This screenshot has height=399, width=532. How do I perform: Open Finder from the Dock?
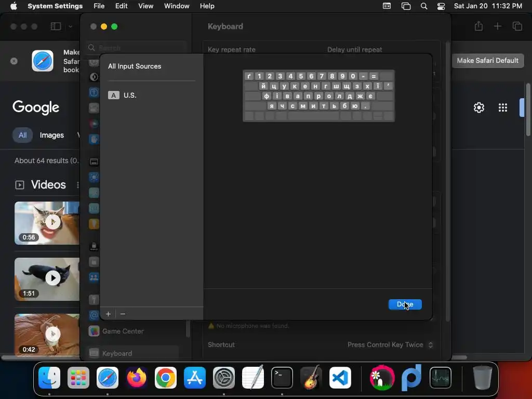tap(49, 378)
